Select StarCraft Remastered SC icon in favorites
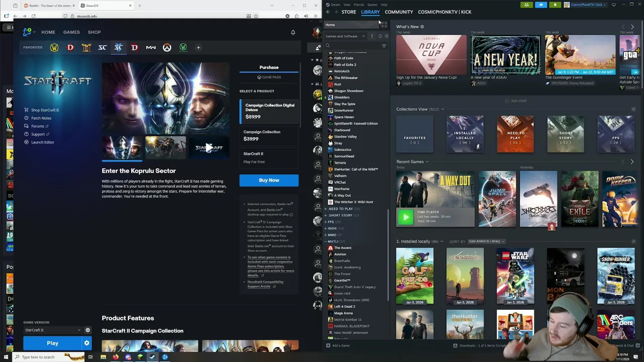The image size is (644, 362). point(103,47)
